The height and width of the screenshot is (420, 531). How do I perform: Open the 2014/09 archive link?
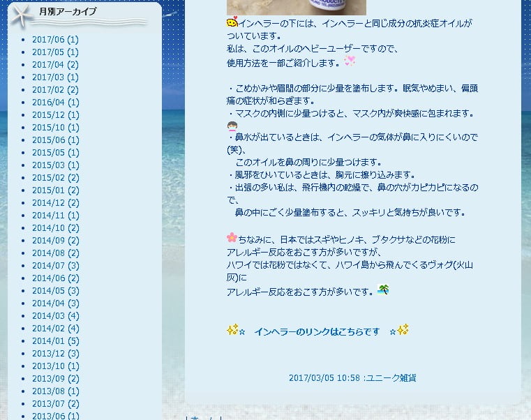[x=56, y=241]
